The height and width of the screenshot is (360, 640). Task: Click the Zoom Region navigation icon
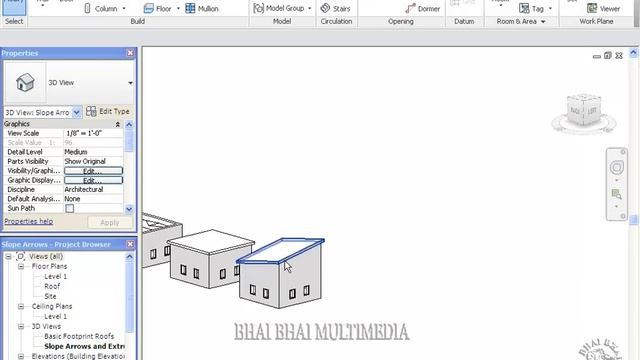point(616,194)
